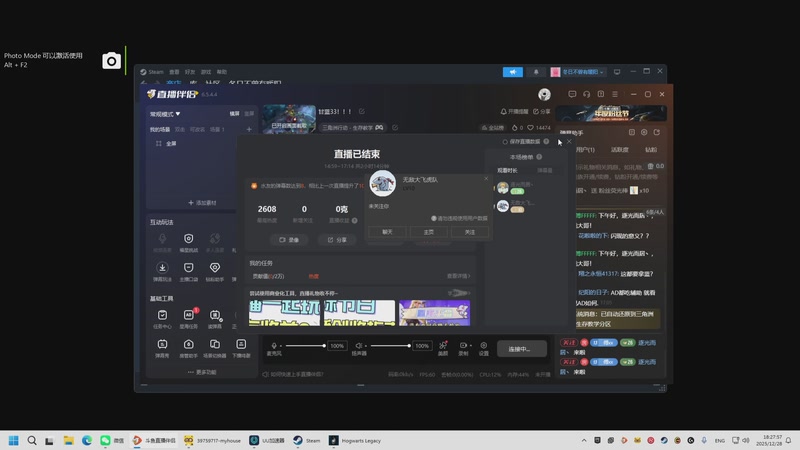The image size is (800, 450).
Task: Switch to 观看时长 ranking tab
Action: point(507,170)
